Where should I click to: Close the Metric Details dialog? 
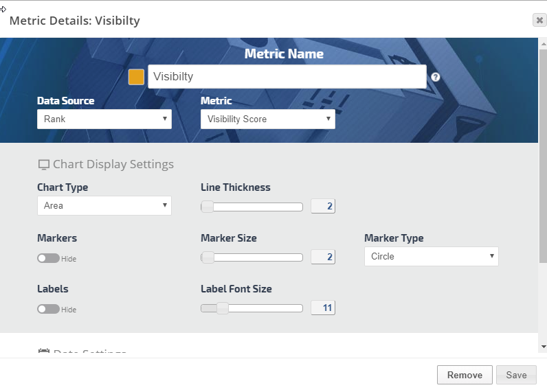pos(539,20)
